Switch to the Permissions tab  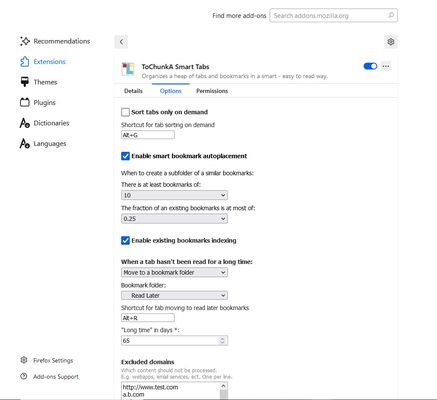pyautogui.click(x=212, y=91)
